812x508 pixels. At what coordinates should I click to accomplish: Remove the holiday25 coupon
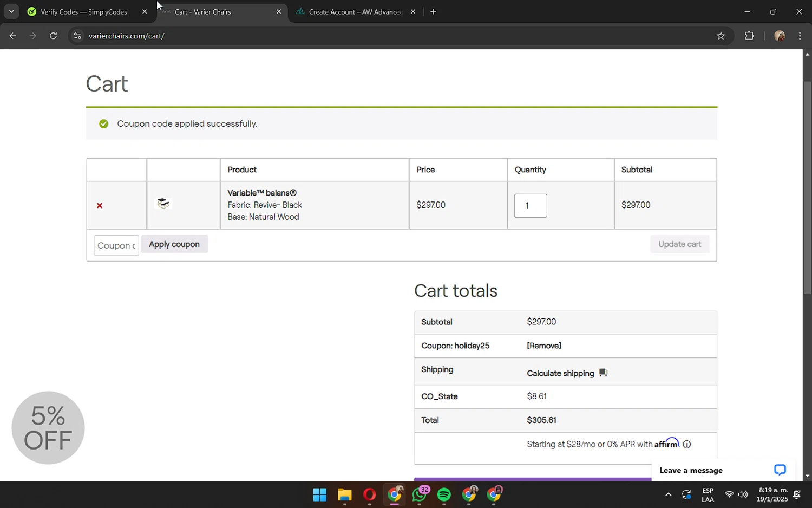click(544, 346)
